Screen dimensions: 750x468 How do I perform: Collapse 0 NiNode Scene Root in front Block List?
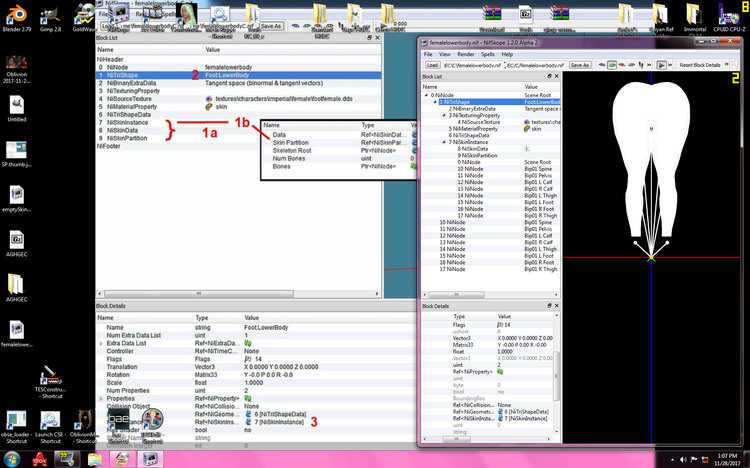(426, 95)
